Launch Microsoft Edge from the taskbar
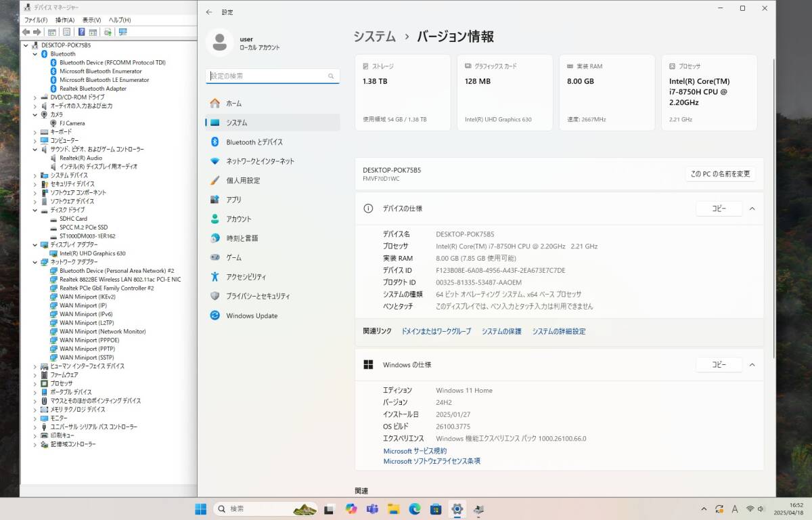 tap(415, 509)
